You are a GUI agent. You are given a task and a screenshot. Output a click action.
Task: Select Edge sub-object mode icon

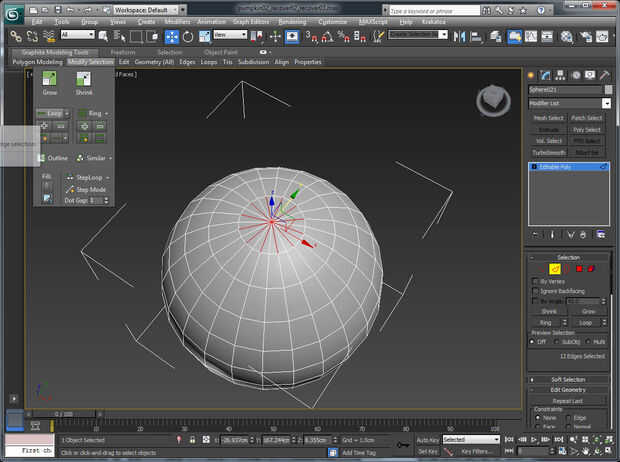coord(553,268)
